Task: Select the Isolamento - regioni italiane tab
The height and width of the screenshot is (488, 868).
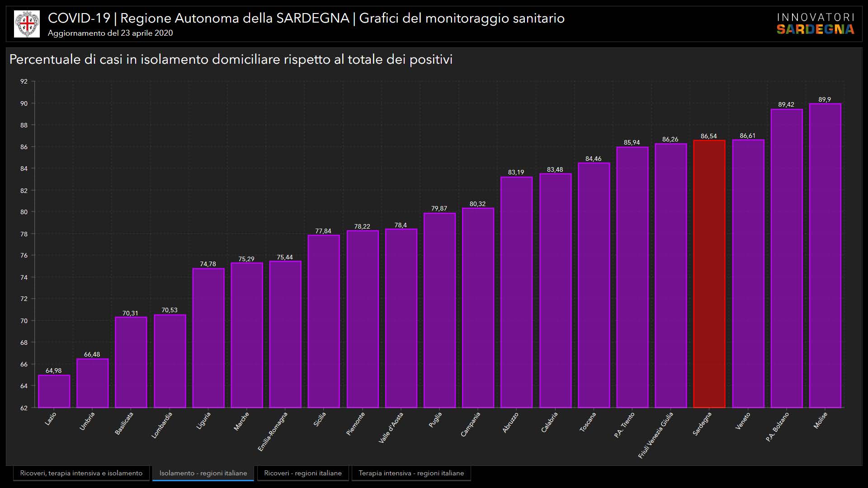Action: [x=203, y=473]
